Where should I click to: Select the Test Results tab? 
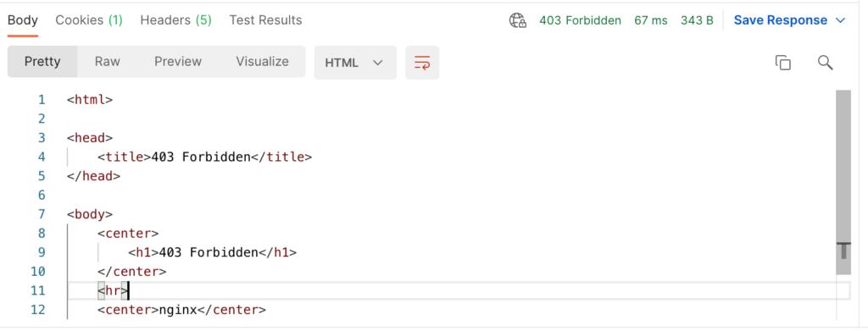[x=265, y=20]
